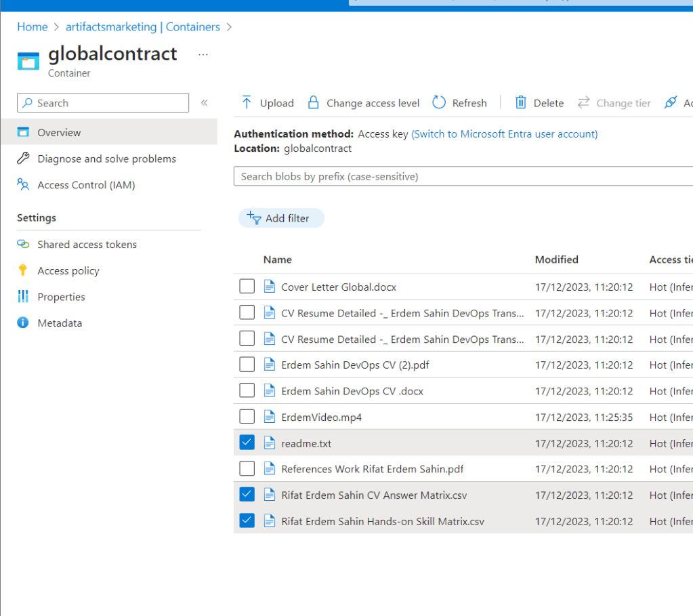Click the Access Control people icon
693x616 pixels.
tap(23, 184)
